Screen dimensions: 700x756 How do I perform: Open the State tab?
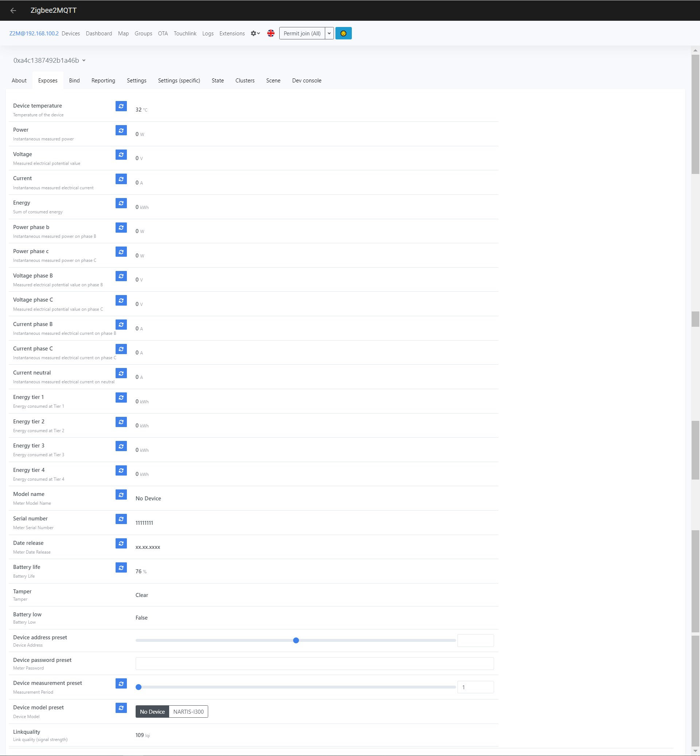click(x=218, y=80)
